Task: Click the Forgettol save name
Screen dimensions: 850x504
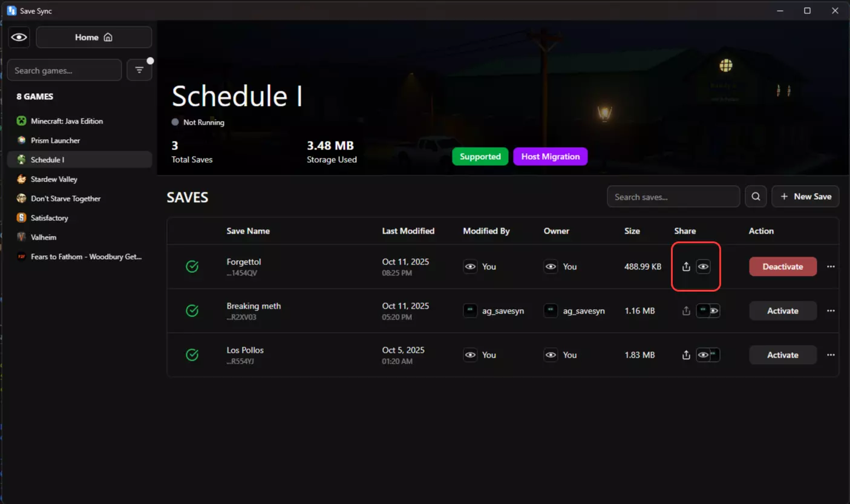Action: click(244, 262)
